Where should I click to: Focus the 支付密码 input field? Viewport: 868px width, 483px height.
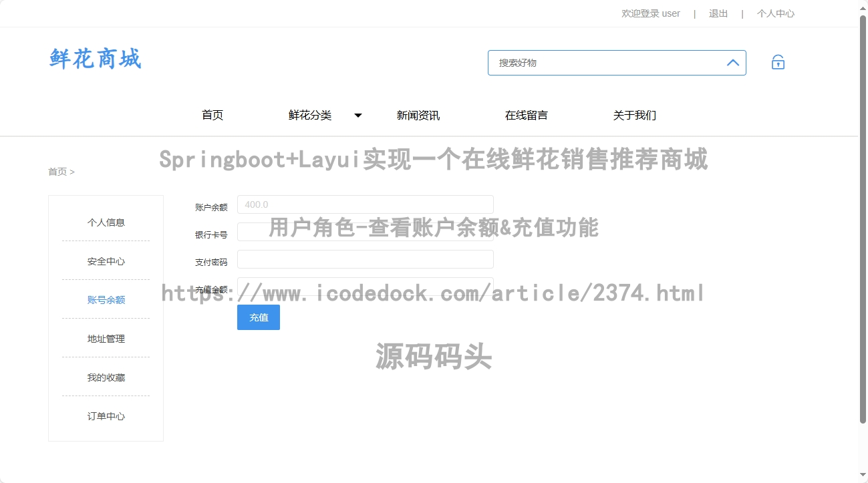pyautogui.click(x=366, y=259)
